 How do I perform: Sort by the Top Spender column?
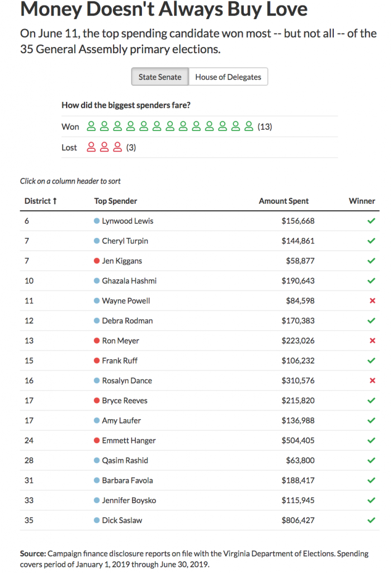[116, 201]
